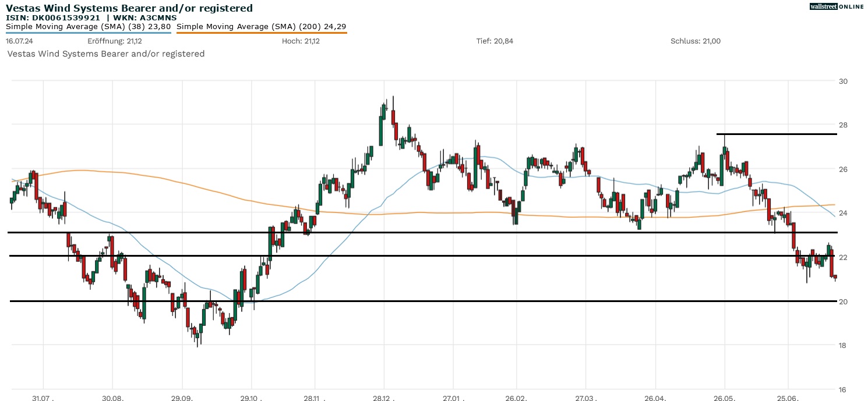
Task: Click the Eröffnung 21,12 value
Action: 115,41
